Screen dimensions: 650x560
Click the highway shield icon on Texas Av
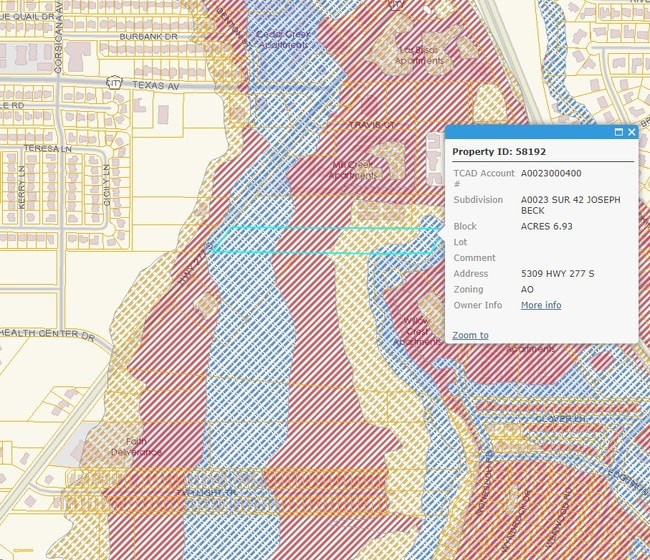tap(116, 82)
